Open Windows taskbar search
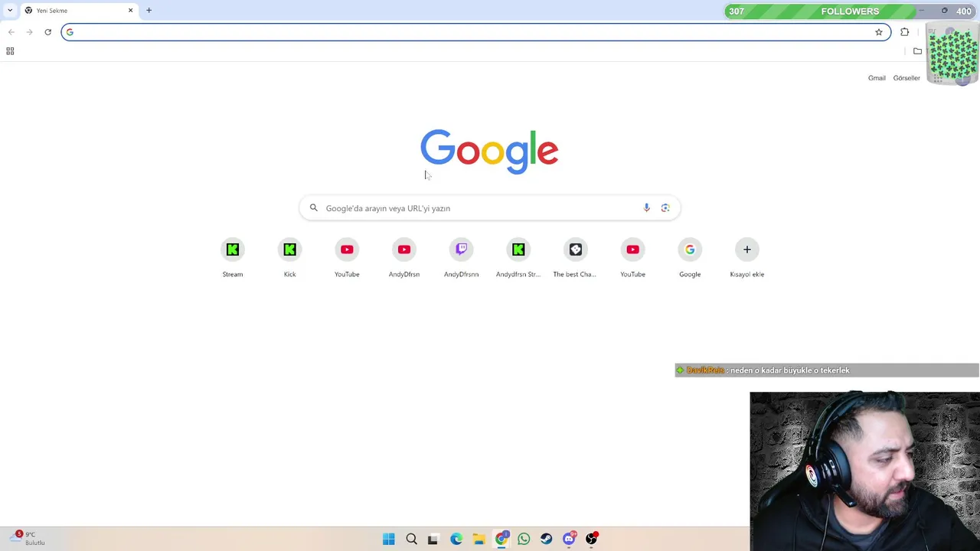This screenshot has width=980, height=551. tap(411, 539)
